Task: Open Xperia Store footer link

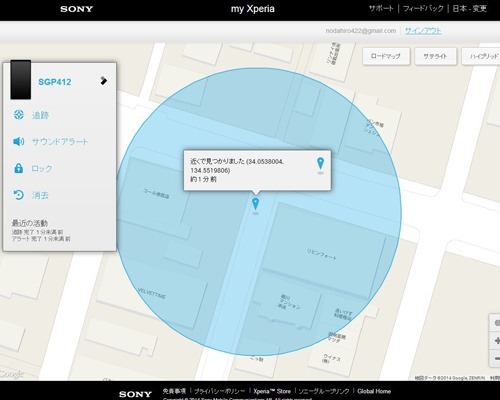Action: click(x=272, y=391)
